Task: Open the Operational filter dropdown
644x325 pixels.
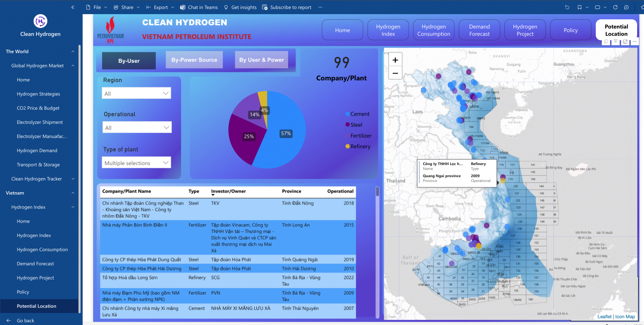Action: coord(137,128)
